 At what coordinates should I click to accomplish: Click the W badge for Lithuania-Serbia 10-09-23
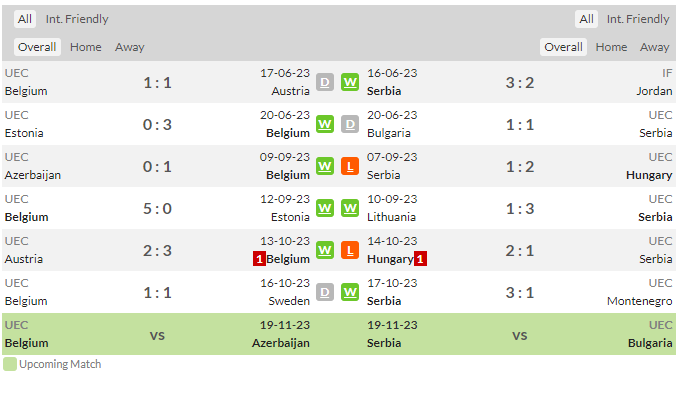[350, 208]
